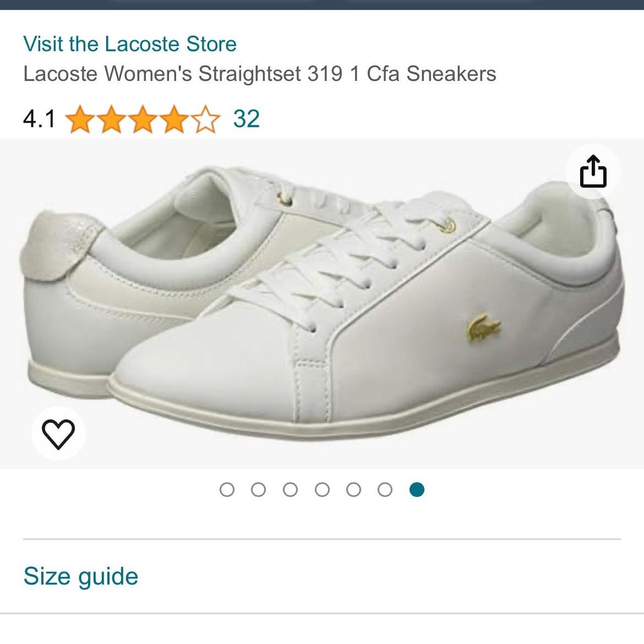This screenshot has height=644, width=644.
Task: Click the third gold rating star
Action: 143,119
